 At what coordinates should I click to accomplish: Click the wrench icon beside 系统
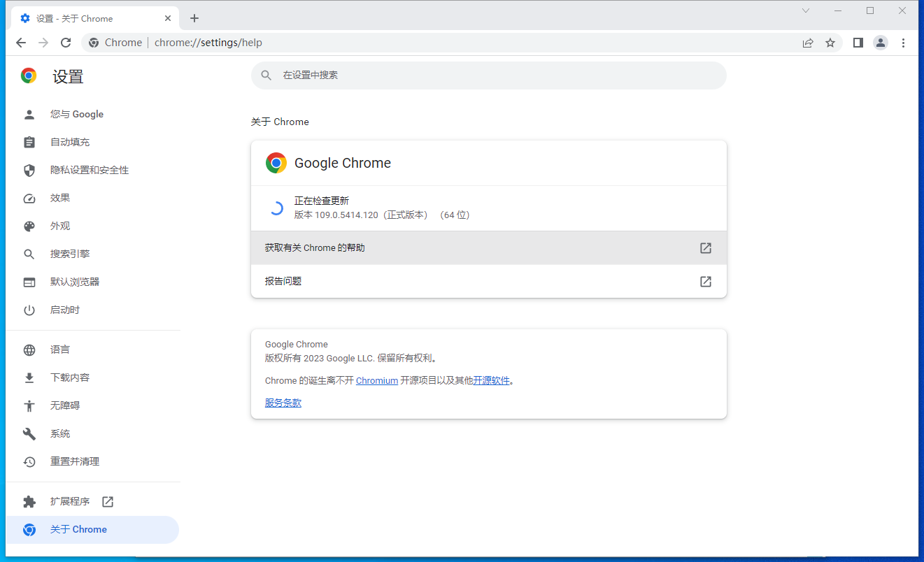(x=29, y=433)
